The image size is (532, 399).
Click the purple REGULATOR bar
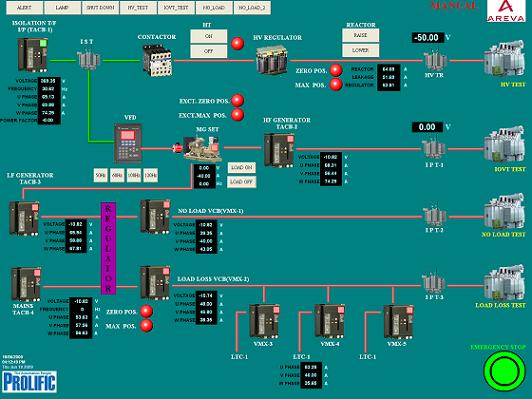click(x=109, y=248)
